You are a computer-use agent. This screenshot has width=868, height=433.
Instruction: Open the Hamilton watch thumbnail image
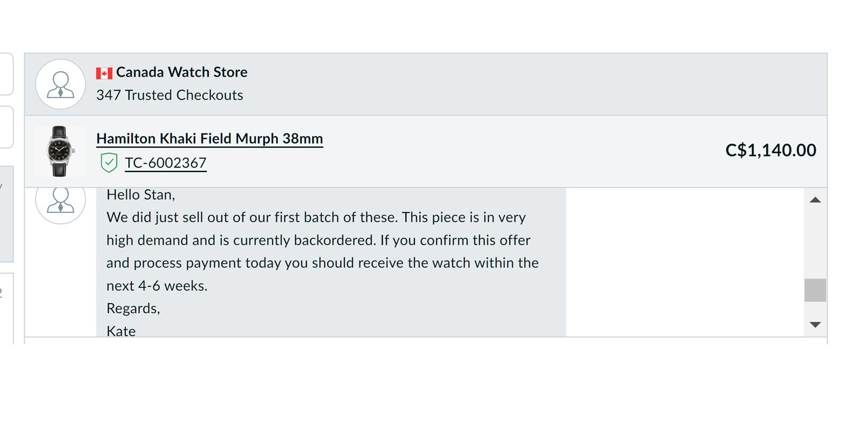(x=60, y=150)
